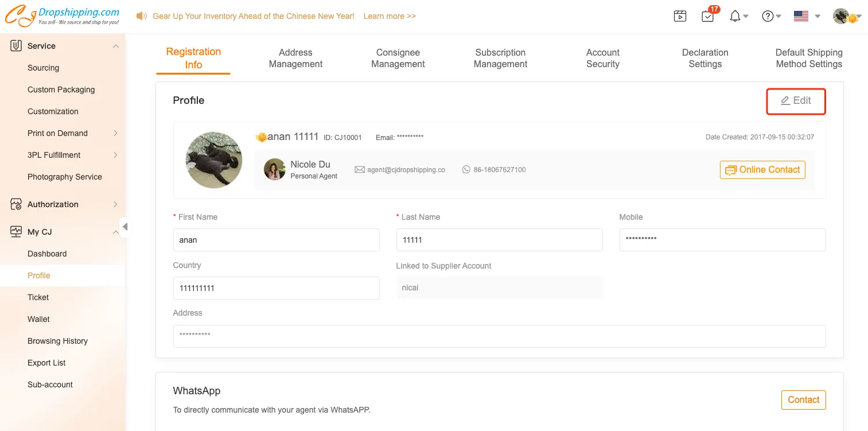The height and width of the screenshot is (431, 868).
Task: Expand the Print on Demand submenu
Action: tap(115, 133)
